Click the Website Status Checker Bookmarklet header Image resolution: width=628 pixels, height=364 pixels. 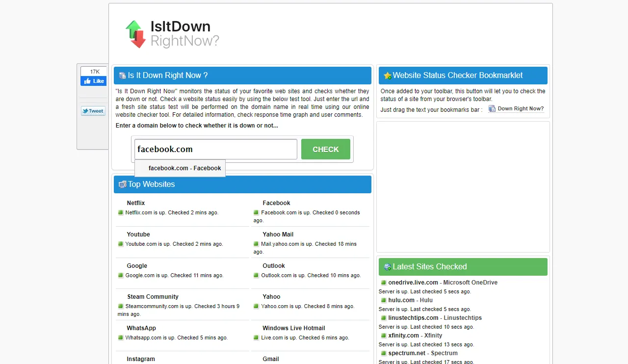[463, 76]
